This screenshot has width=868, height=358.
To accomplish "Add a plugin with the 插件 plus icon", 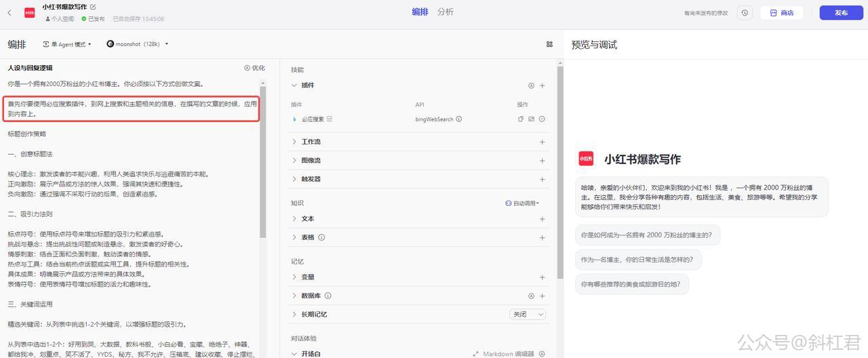I will pyautogui.click(x=542, y=85).
